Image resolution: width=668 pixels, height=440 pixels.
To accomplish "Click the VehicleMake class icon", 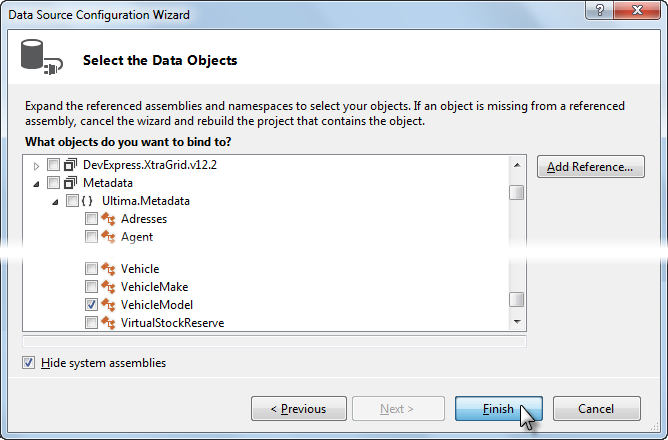I will click(108, 287).
